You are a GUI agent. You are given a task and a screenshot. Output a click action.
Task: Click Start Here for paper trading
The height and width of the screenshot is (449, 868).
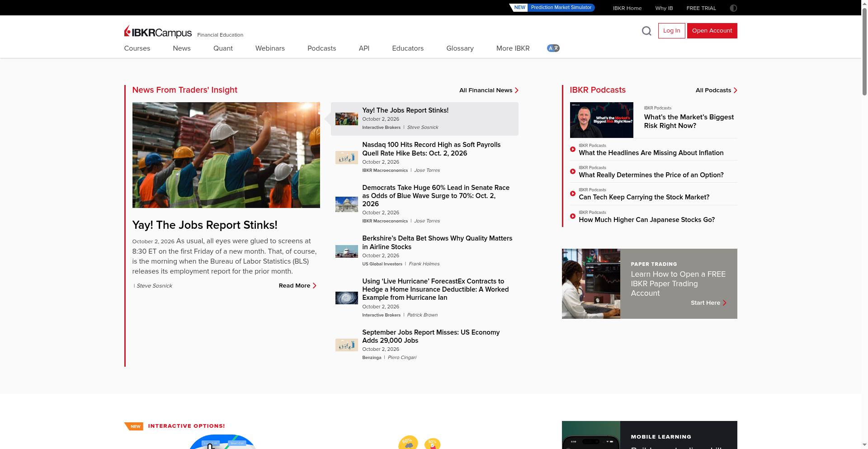(708, 303)
